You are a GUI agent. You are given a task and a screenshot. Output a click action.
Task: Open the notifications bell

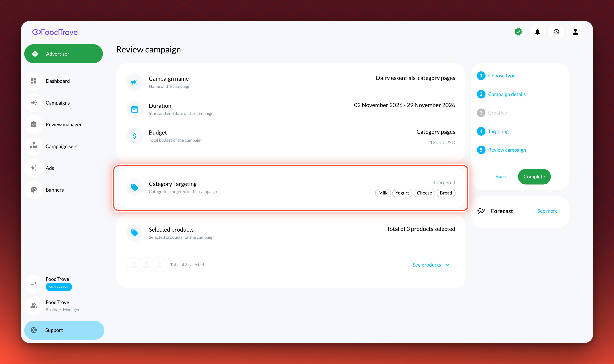click(x=537, y=32)
